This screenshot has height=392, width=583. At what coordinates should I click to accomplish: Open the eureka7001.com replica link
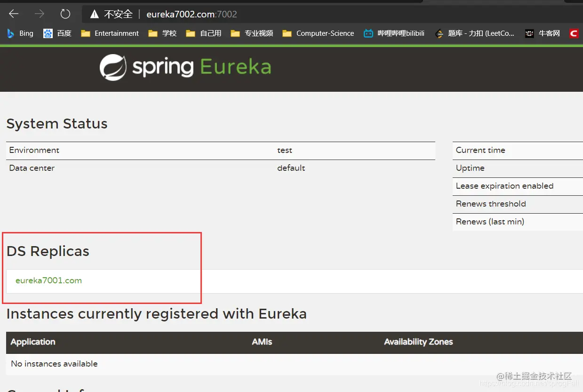tap(48, 280)
